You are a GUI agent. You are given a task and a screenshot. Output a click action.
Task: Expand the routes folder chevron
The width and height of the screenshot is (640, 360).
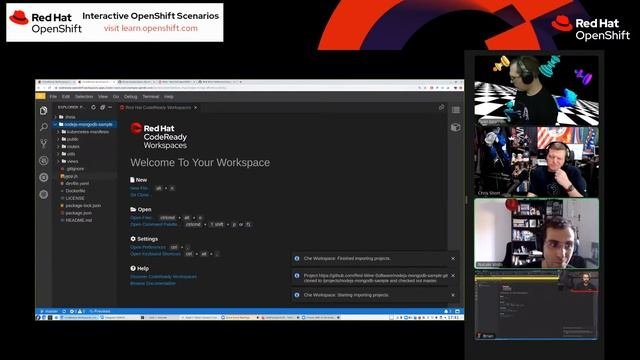click(58, 147)
